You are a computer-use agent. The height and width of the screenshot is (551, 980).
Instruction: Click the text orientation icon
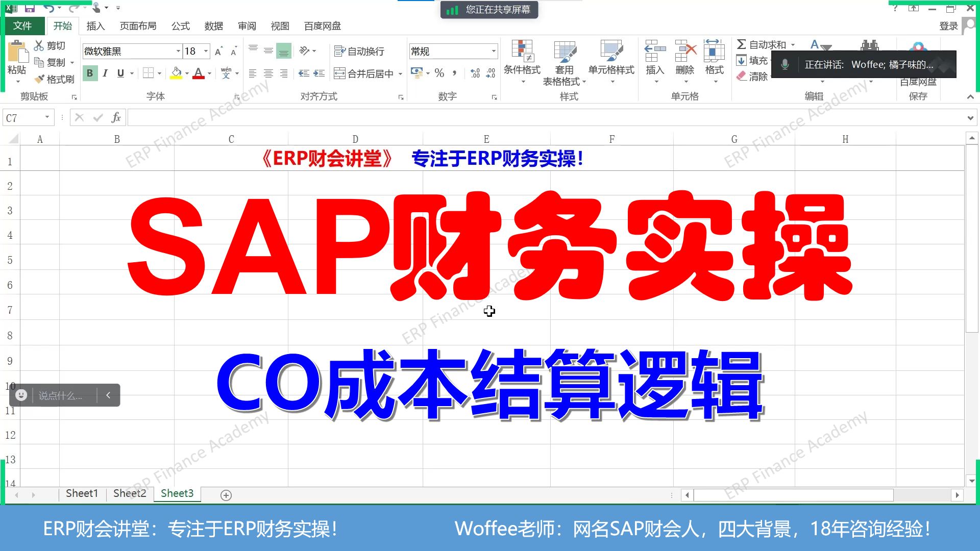pyautogui.click(x=305, y=51)
